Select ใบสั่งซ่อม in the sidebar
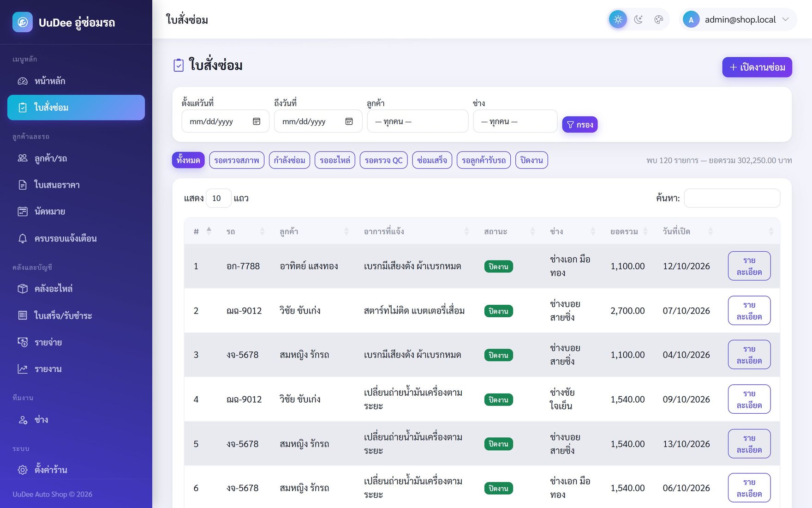This screenshot has width=812, height=508. (x=76, y=108)
